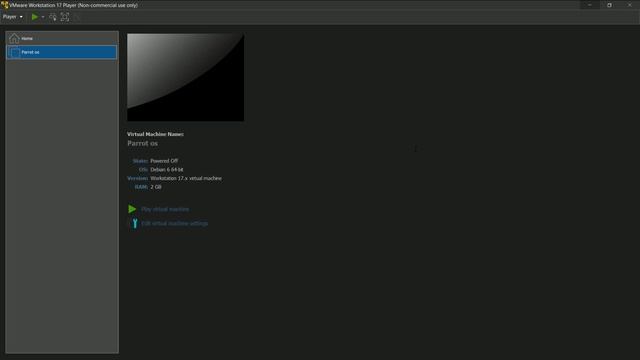640x360 pixels.
Task: Expand the power options arrow beside toolbar play
Action: point(43,17)
